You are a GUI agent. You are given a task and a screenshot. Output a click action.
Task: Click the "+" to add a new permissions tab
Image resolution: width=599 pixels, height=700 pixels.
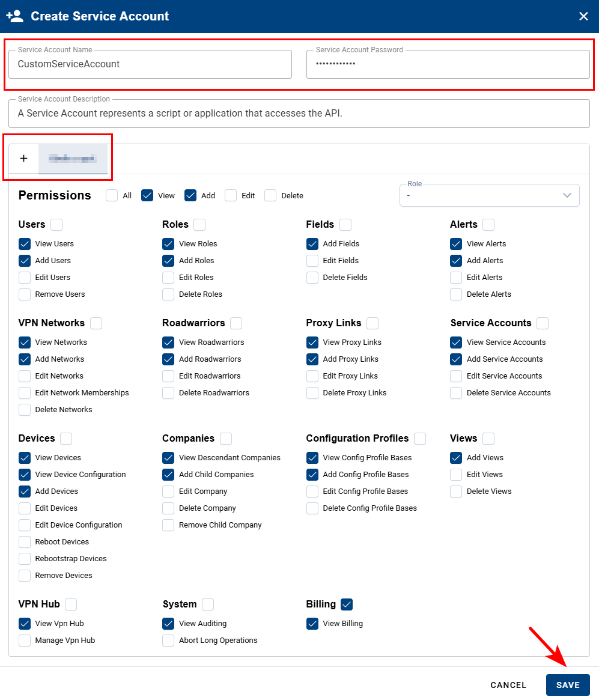tap(23, 158)
